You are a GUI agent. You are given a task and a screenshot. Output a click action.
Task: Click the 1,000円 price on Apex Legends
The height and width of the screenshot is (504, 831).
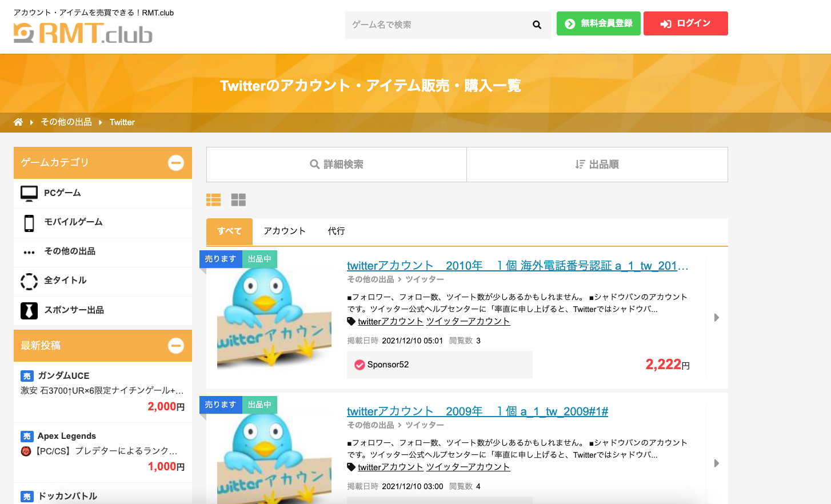coord(166,467)
